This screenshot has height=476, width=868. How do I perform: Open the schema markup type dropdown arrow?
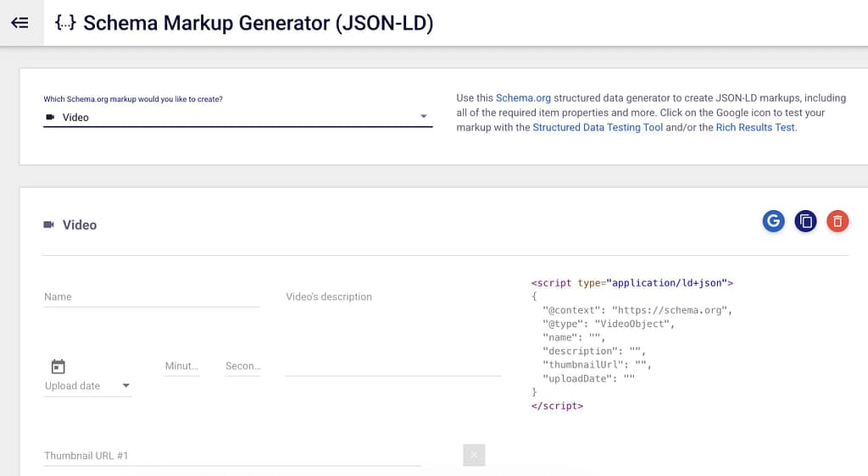(424, 117)
